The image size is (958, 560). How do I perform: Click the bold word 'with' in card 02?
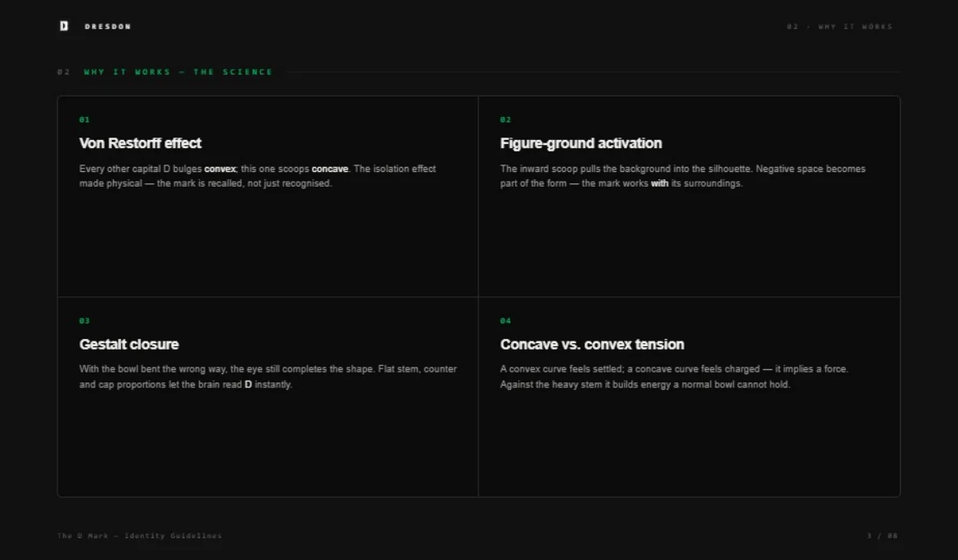pos(659,183)
